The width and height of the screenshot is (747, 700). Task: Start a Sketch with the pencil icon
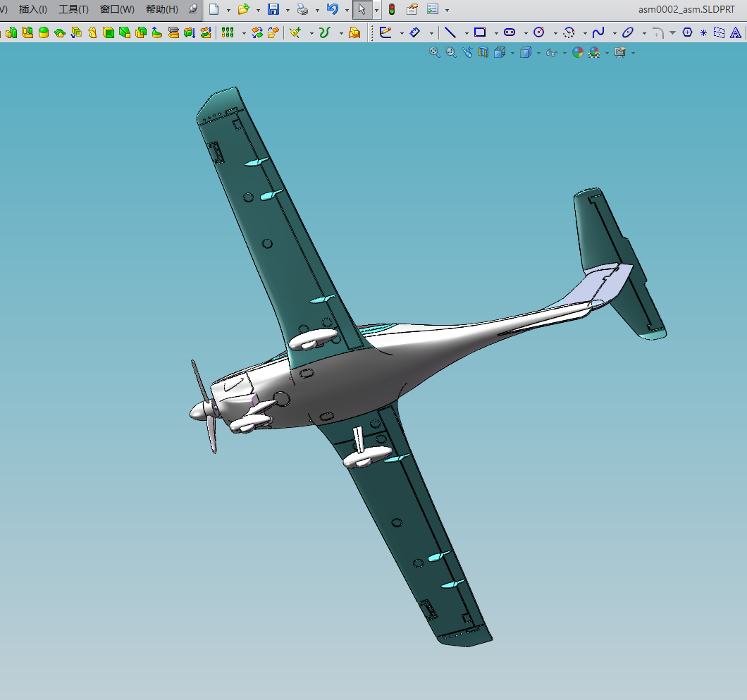385,32
